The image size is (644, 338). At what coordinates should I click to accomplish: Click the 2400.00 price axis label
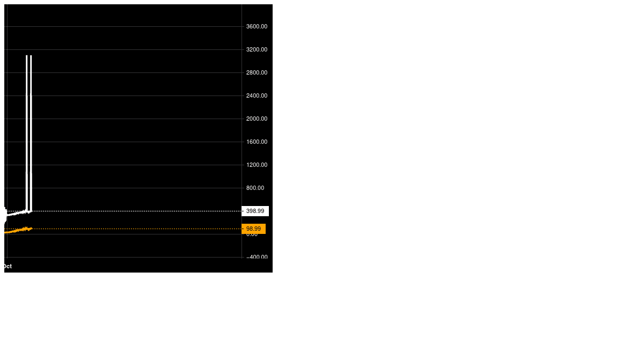click(257, 95)
